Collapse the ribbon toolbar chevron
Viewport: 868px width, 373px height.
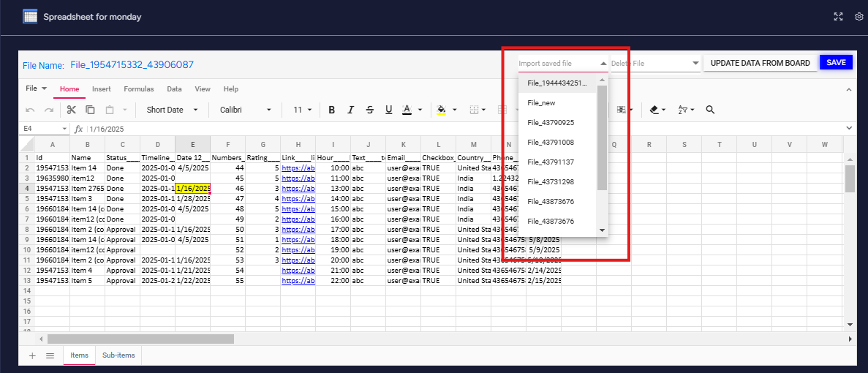[x=849, y=89]
